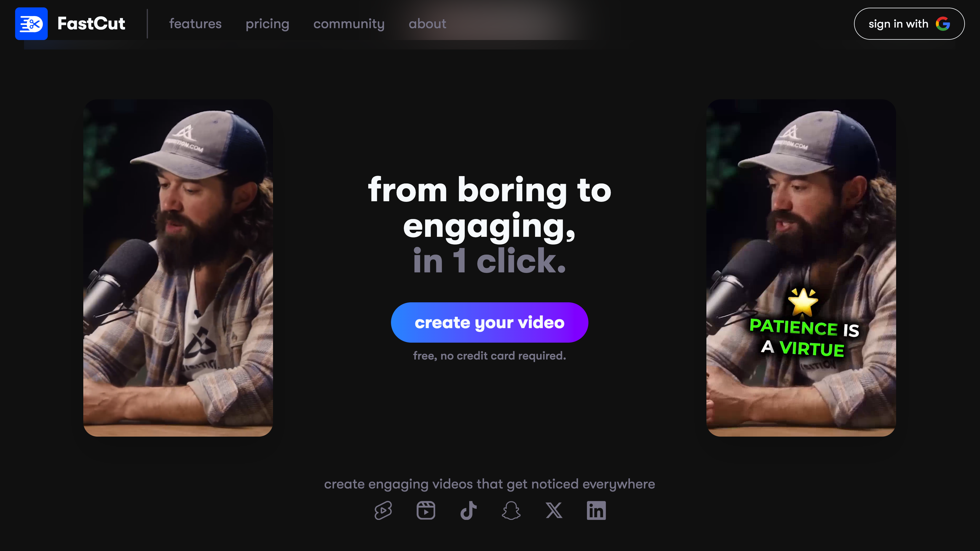Click the YouTube Shorts icon
Image resolution: width=980 pixels, height=551 pixels.
(x=383, y=510)
